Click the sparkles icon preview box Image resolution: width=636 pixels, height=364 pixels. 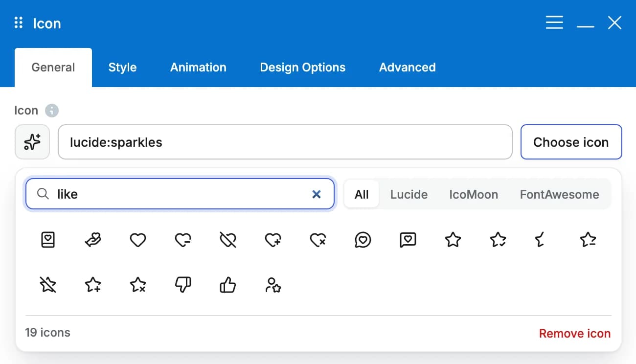[x=32, y=142]
